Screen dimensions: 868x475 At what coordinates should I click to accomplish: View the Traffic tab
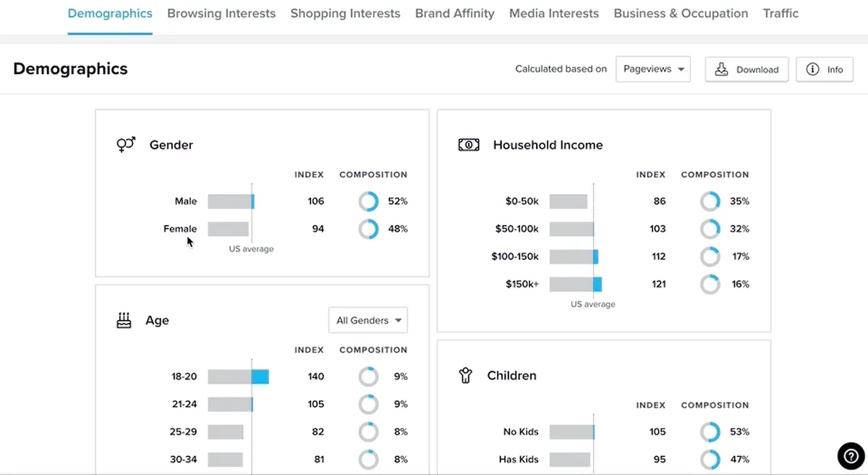tap(780, 13)
